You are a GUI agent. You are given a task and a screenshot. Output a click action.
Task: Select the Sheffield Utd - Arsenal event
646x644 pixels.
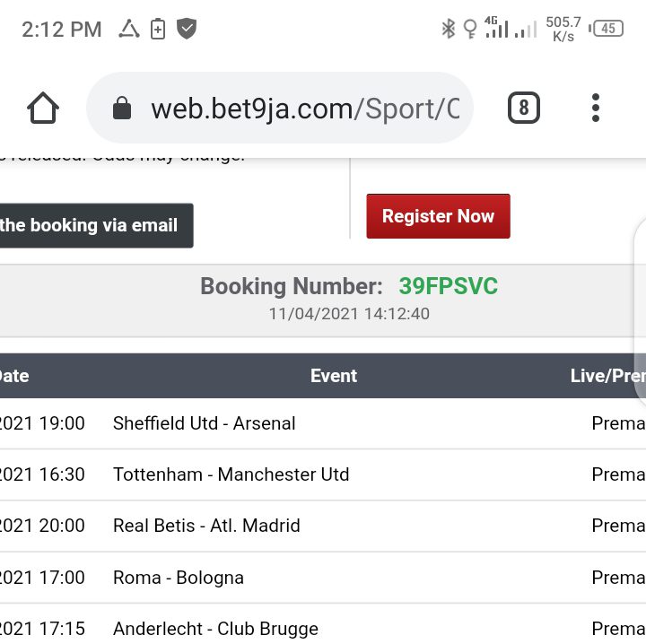coord(204,423)
